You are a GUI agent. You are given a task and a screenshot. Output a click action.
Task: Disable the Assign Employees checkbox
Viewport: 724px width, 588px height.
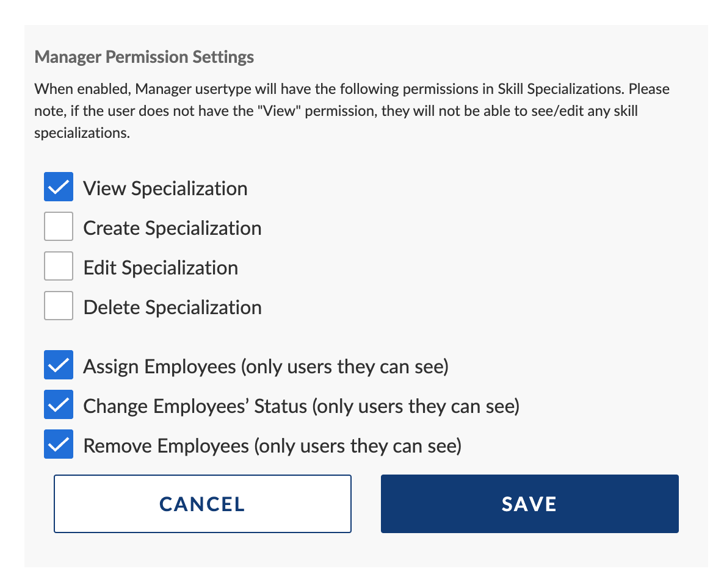[59, 365]
